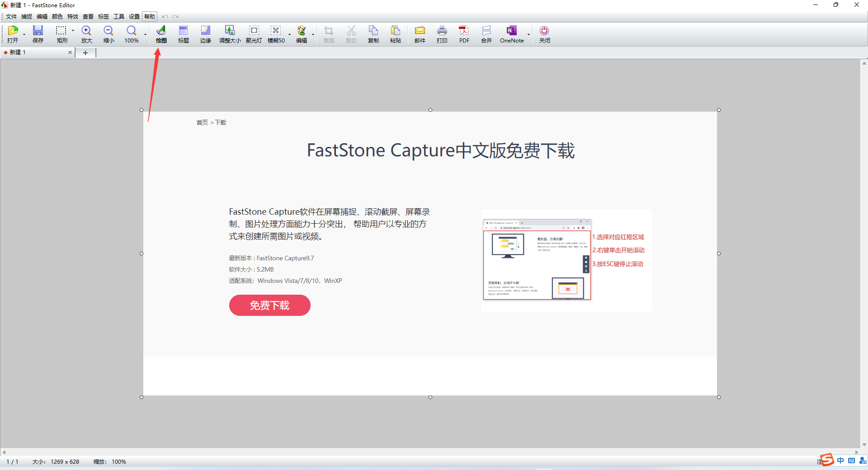Toggle Chinese/English input with the 中 icon

point(840,461)
